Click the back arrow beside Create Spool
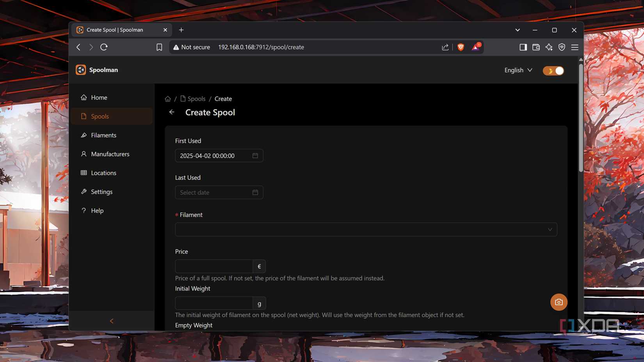The width and height of the screenshot is (644, 362). coord(172,112)
